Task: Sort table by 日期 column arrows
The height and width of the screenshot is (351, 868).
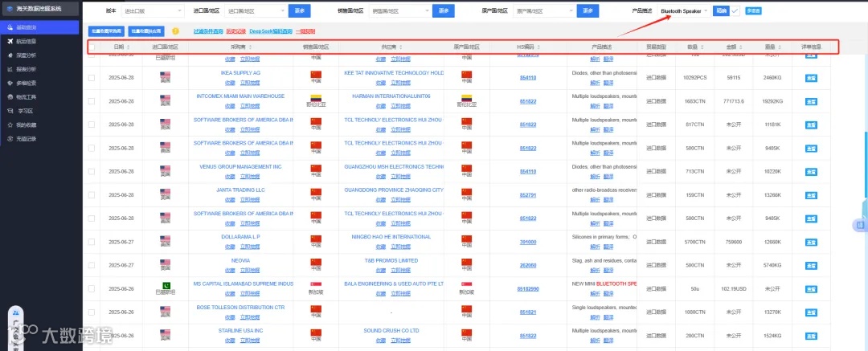Action: [129, 47]
